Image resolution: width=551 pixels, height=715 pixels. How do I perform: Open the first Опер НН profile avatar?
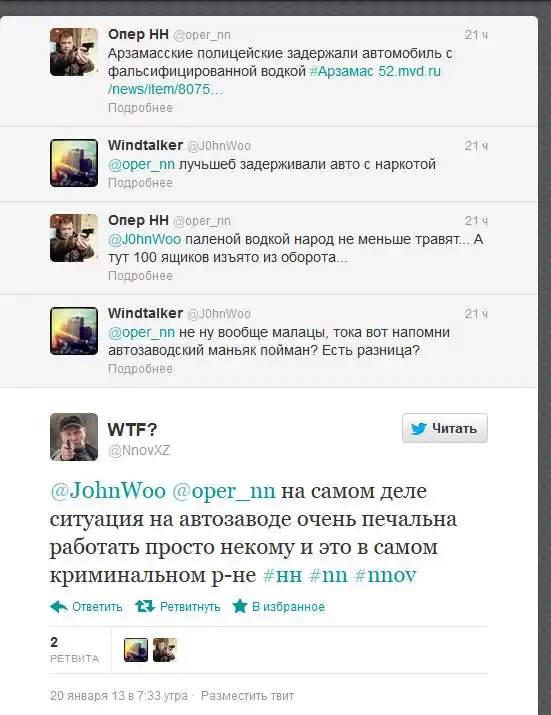(x=74, y=52)
